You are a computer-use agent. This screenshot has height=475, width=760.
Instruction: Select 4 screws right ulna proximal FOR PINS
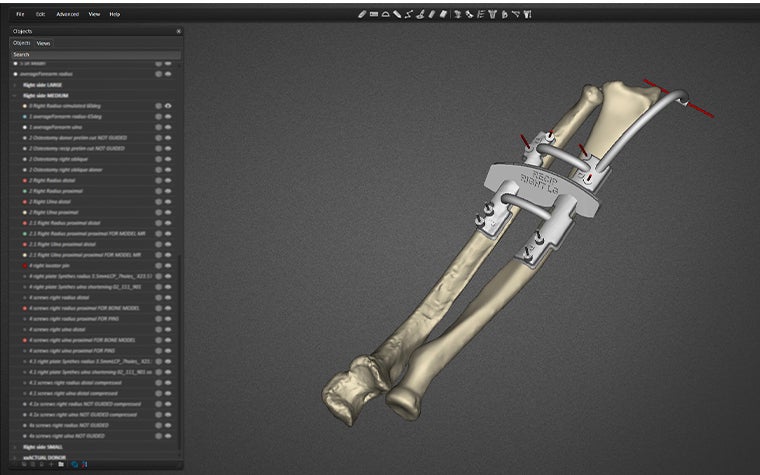[72, 351]
